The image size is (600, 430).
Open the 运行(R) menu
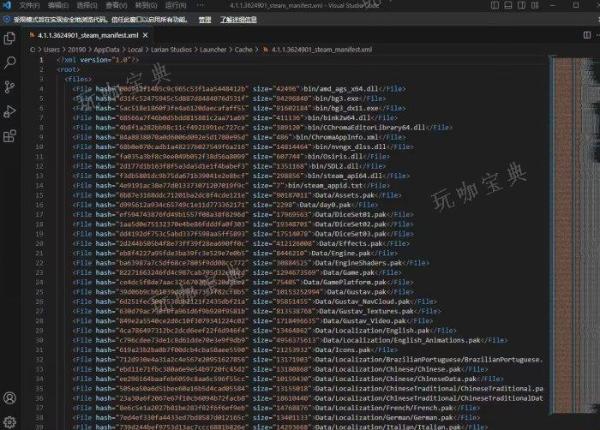click(x=176, y=5)
